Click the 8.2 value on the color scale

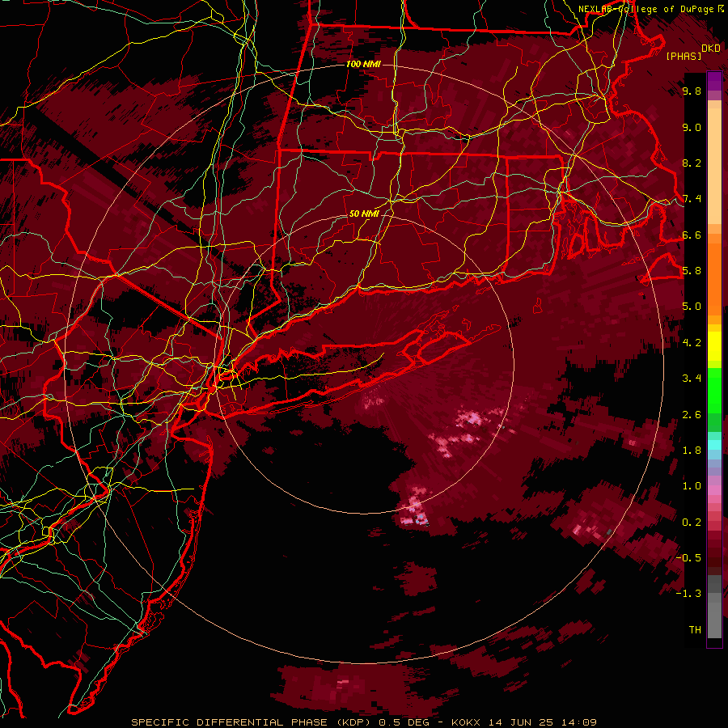[692, 163]
